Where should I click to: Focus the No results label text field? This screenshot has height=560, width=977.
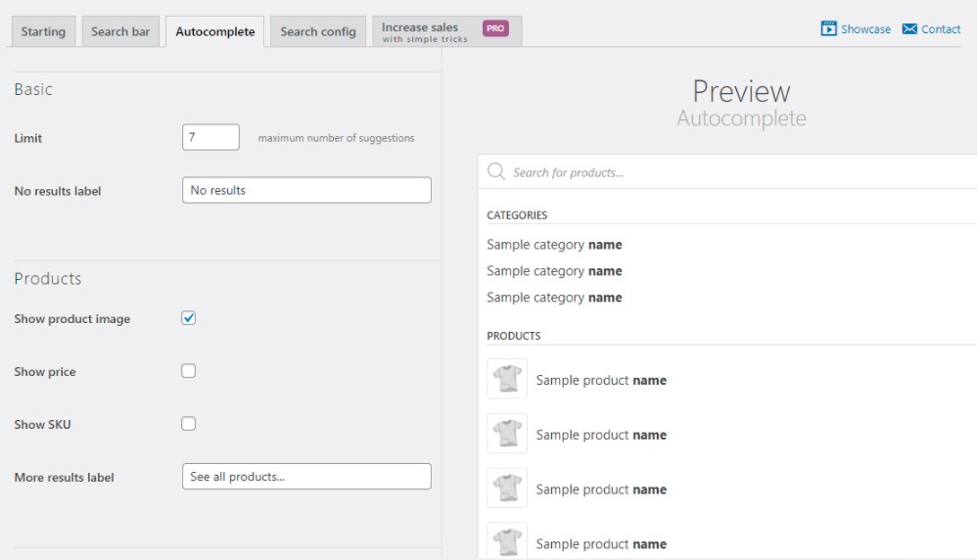(306, 190)
